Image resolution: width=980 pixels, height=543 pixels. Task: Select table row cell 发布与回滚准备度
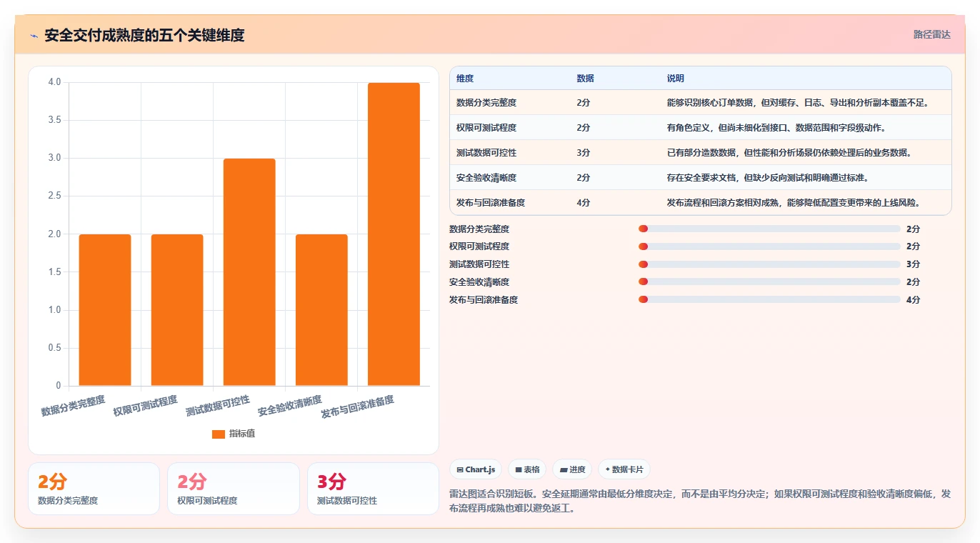click(491, 203)
